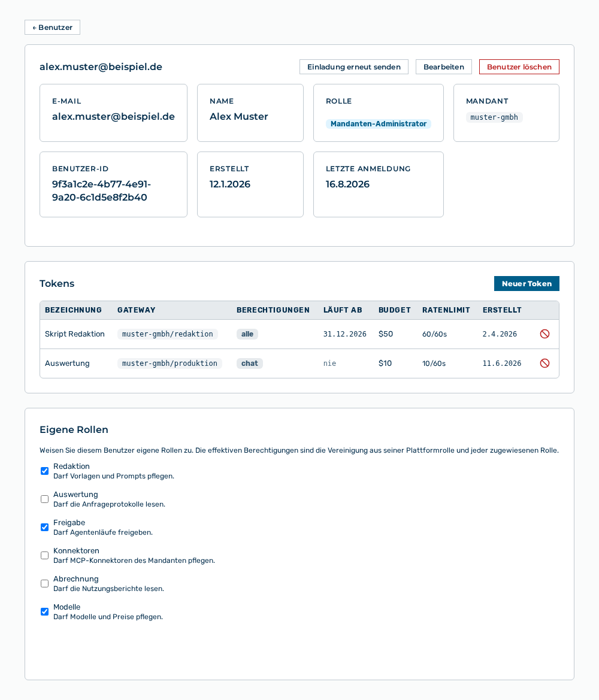
Task: Select the Erstellt date 12.1.2026
Action: 230,184
